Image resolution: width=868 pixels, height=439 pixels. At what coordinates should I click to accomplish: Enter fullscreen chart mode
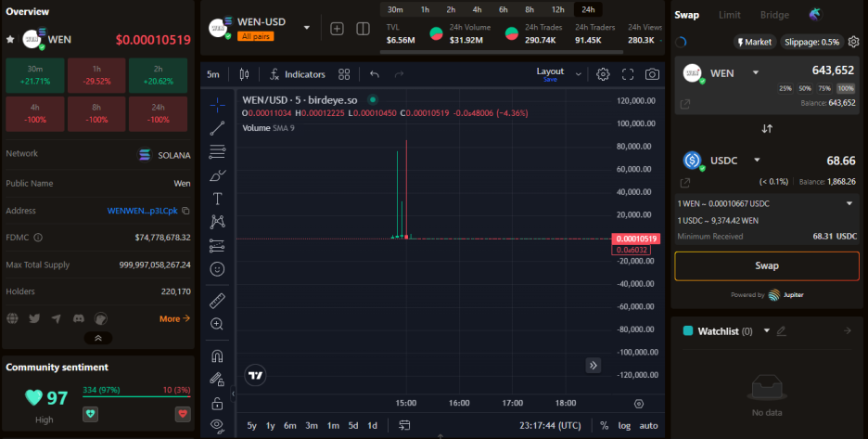pyautogui.click(x=628, y=74)
